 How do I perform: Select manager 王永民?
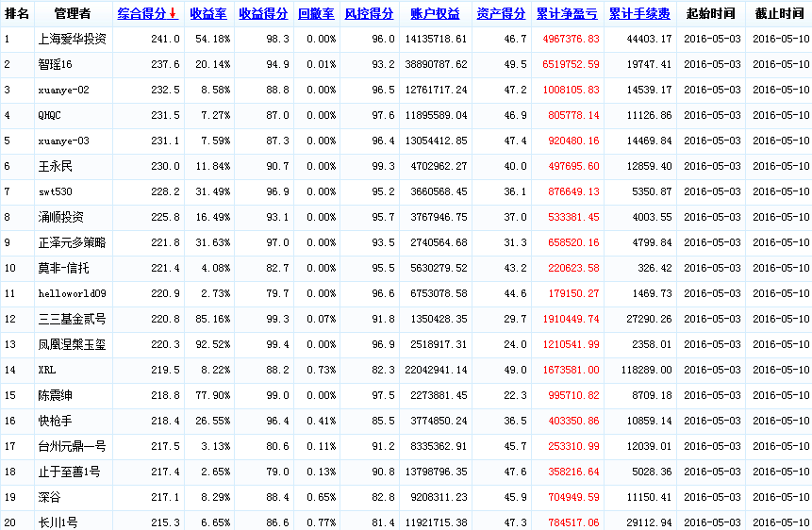coord(55,166)
